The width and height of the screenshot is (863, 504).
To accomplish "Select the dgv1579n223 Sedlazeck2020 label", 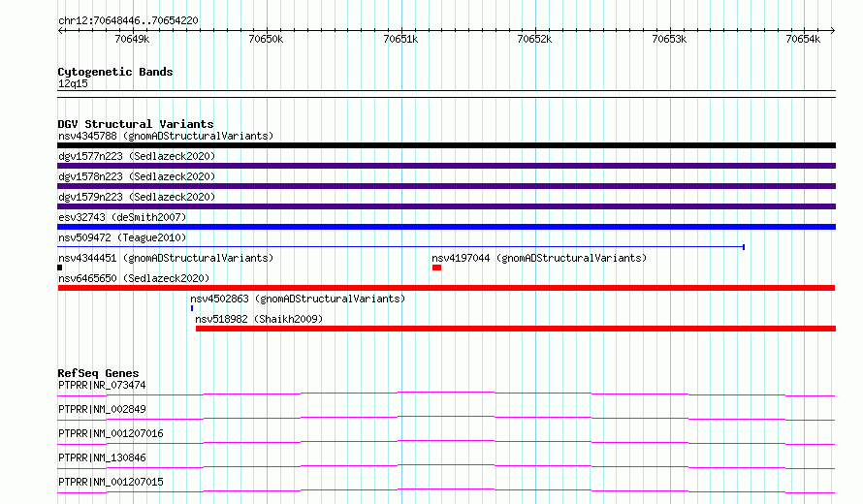I will [137, 197].
